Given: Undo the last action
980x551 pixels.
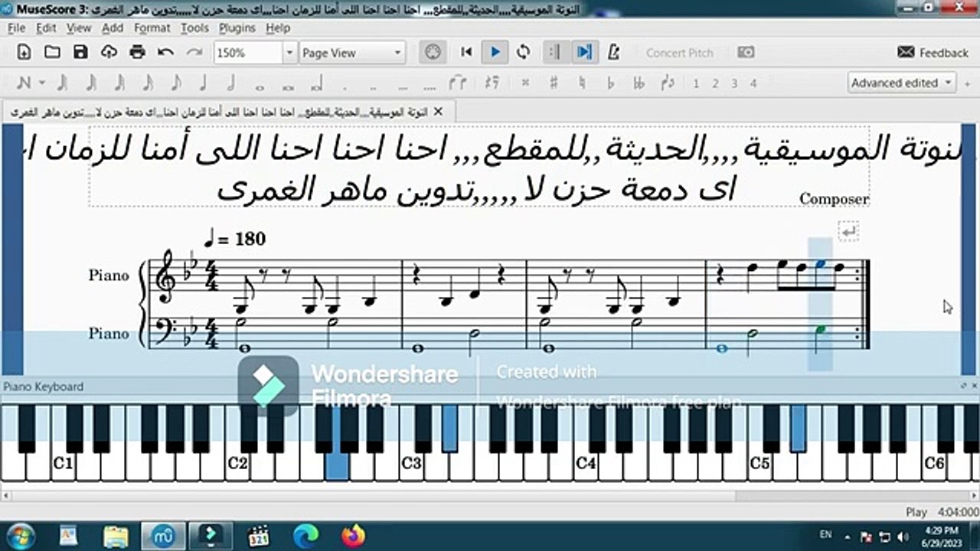Looking at the screenshot, I should pyautogui.click(x=165, y=52).
